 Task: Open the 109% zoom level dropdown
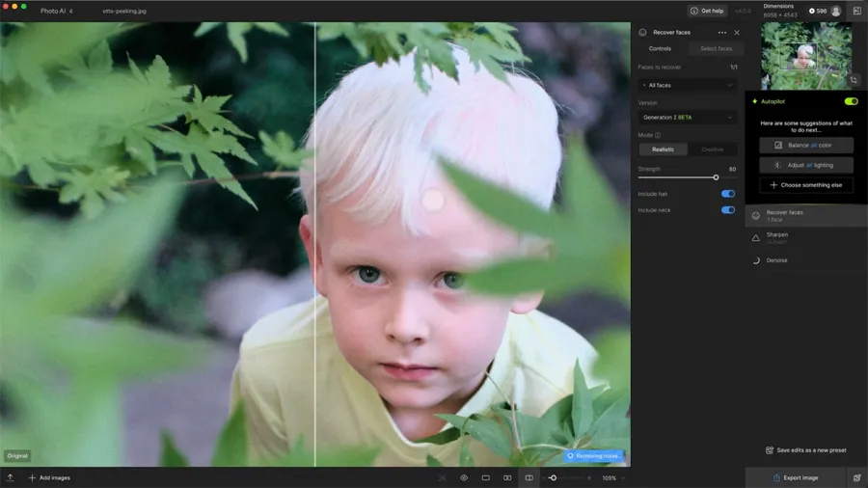tap(612, 477)
